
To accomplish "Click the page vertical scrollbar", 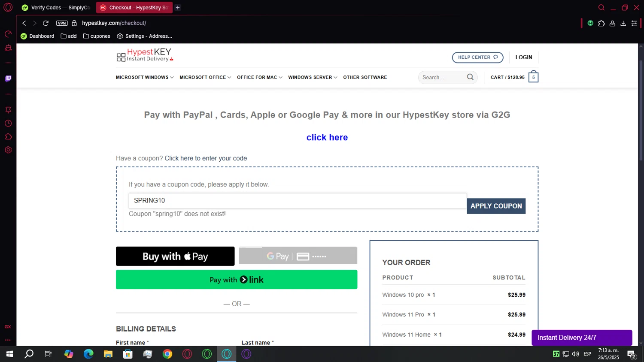I will [x=641, y=111].
